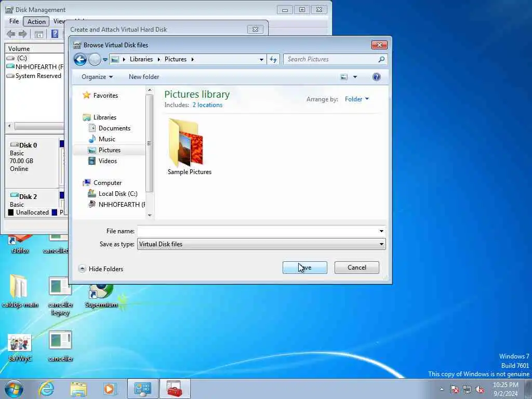Click Hide Folders toggle
Viewport: 532px width, 399px height.
pos(101,269)
